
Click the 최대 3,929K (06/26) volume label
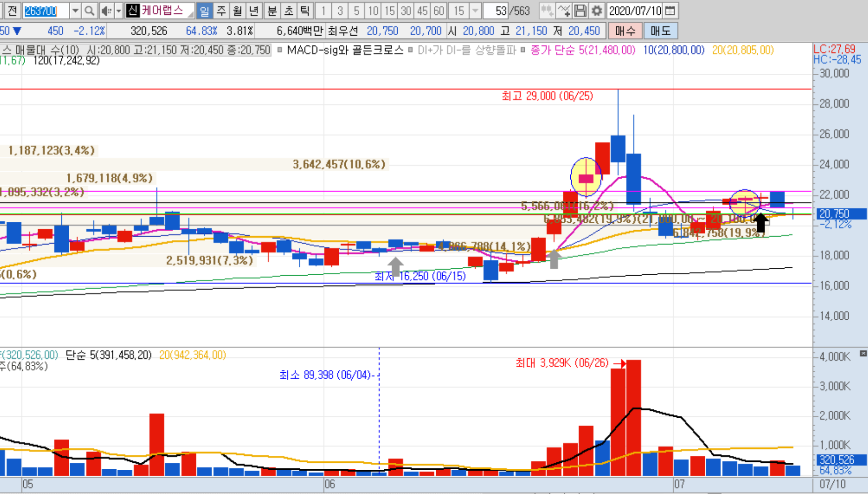point(562,363)
